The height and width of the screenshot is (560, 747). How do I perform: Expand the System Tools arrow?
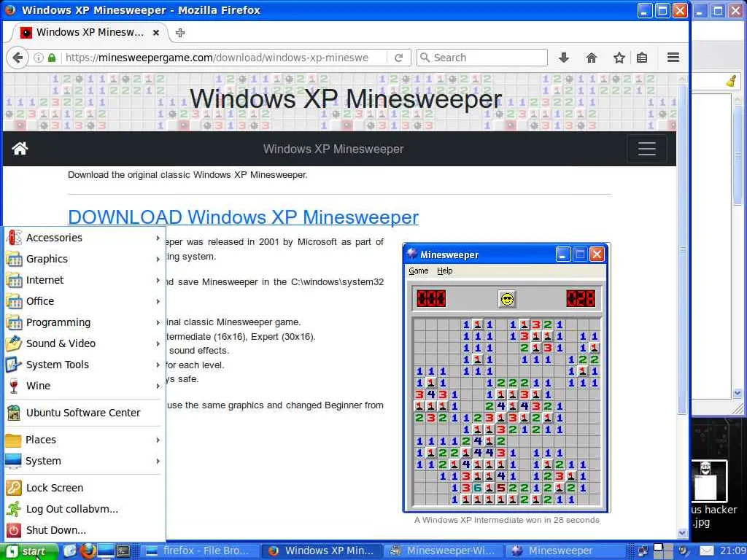pos(158,365)
